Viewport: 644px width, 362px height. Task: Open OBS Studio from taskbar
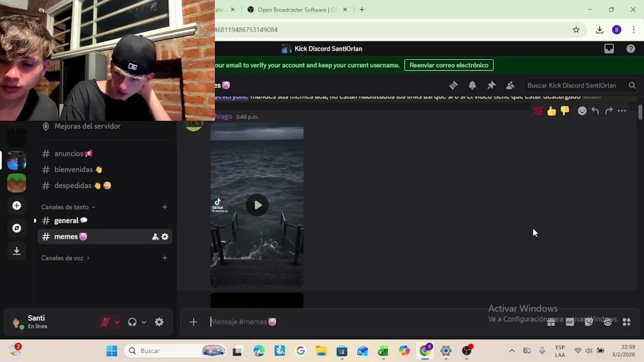pyautogui.click(x=467, y=351)
